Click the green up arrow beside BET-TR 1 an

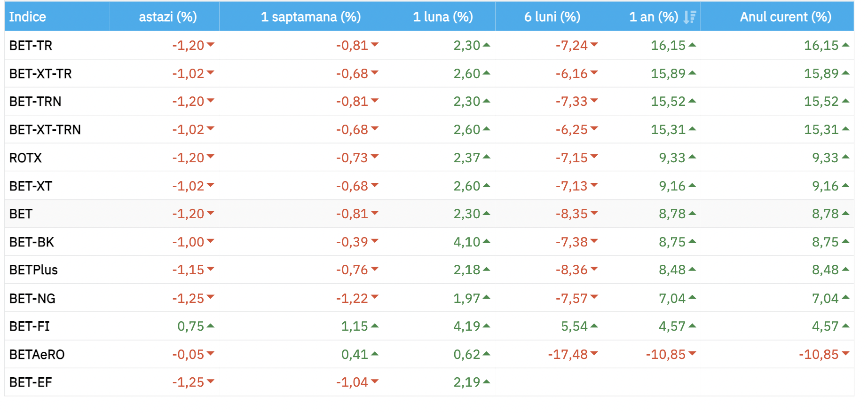tap(692, 45)
